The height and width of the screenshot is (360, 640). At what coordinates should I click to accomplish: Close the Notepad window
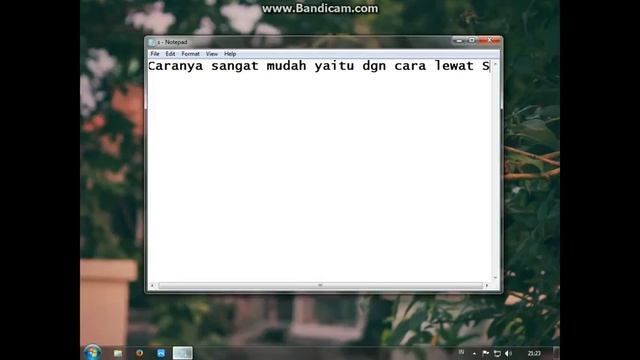pos(489,40)
